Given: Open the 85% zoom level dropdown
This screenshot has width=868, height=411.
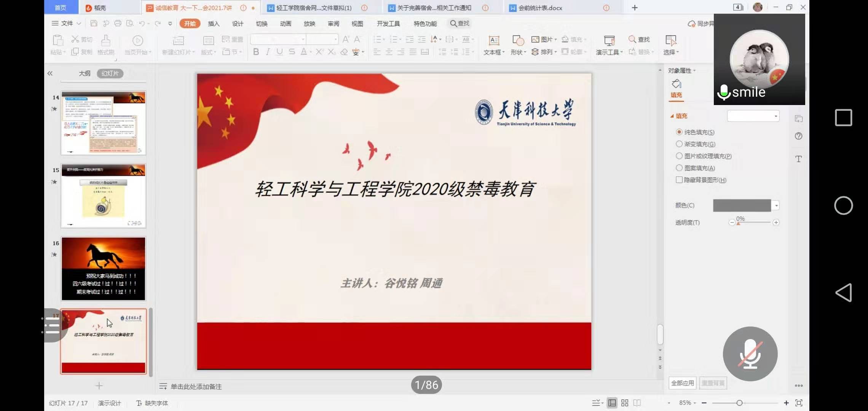Looking at the screenshot, I should coord(687,403).
